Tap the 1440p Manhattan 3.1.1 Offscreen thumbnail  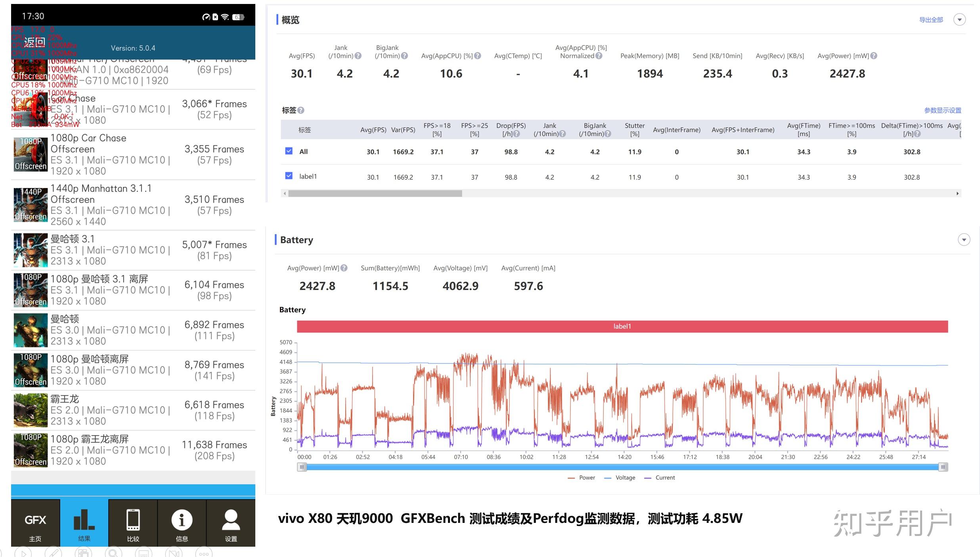(31, 205)
